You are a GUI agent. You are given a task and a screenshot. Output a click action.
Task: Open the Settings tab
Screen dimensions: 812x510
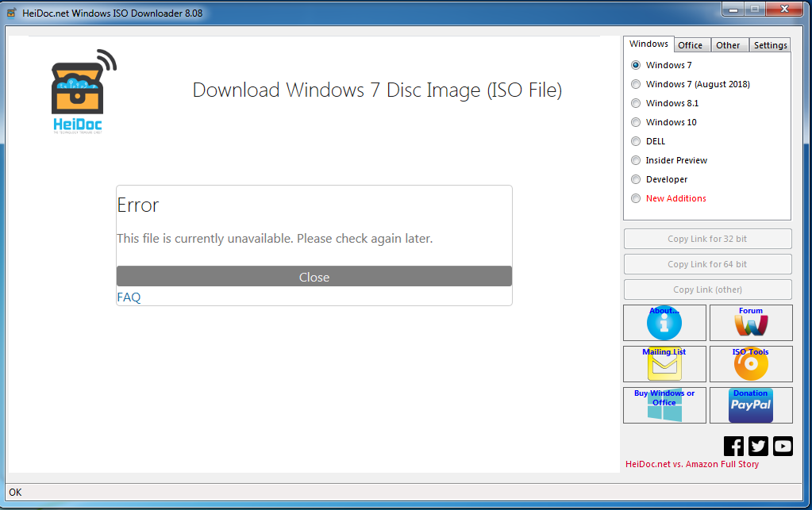(x=770, y=45)
